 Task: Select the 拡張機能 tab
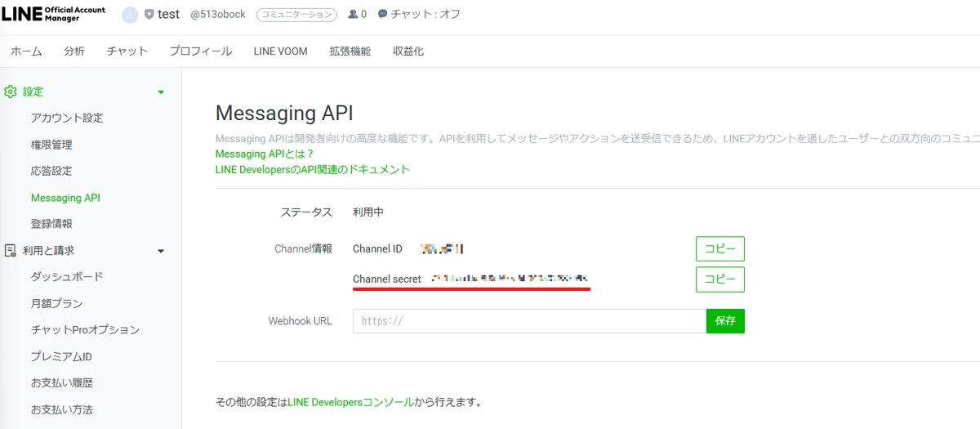350,51
